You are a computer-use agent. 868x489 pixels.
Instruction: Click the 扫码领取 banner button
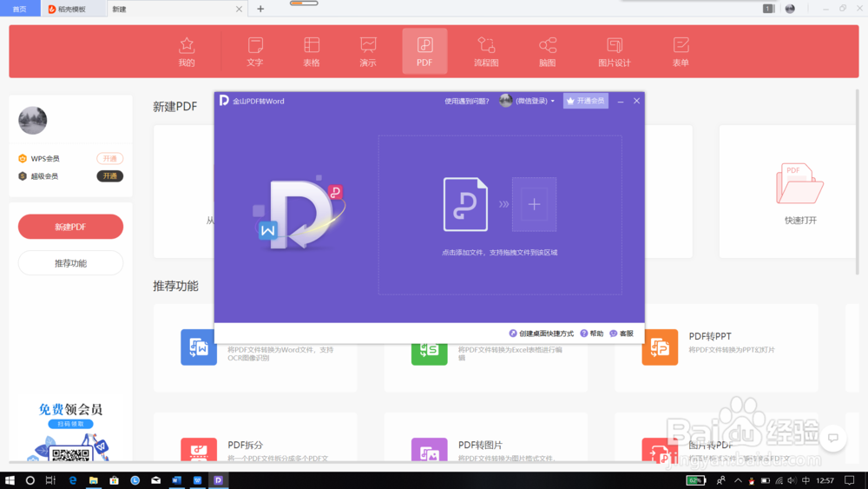coord(70,424)
